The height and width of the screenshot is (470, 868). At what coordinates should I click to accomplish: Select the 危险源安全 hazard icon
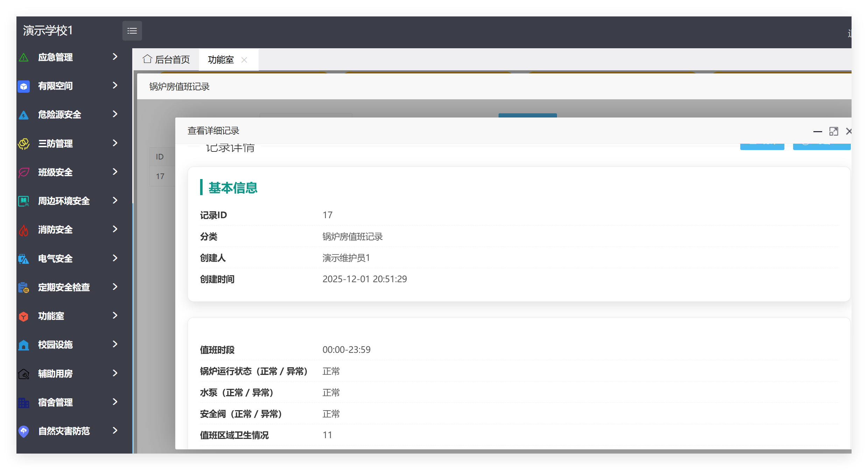tap(23, 115)
